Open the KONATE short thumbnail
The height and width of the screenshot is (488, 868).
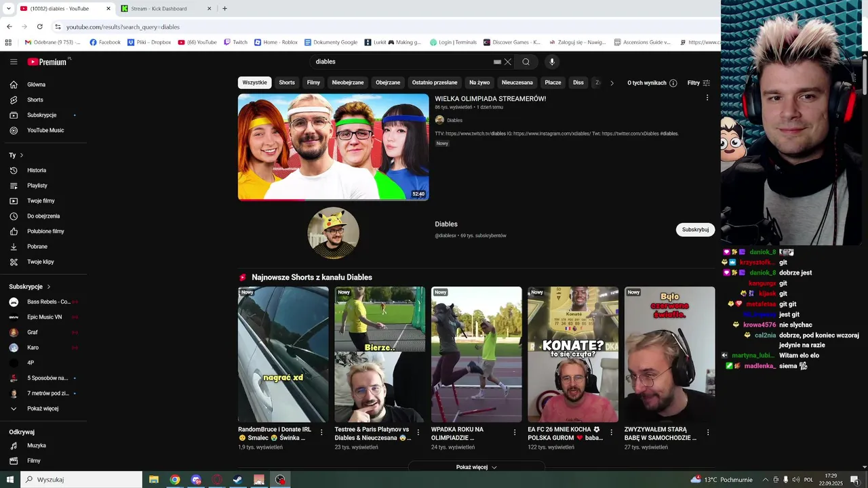[573, 354]
